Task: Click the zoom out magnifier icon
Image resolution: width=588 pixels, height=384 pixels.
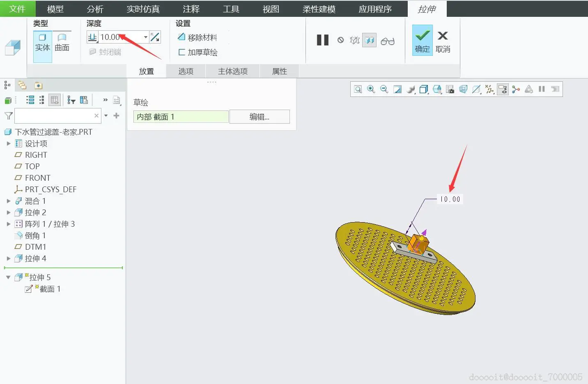Action: tap(384, 89)
